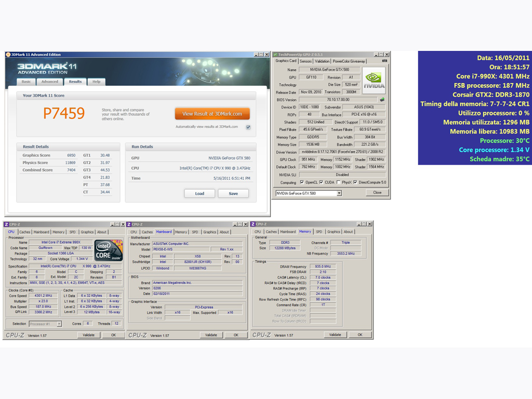Click Validate in Memory CPU-Z window
532x399 pixels.
(x=335, y=335)
